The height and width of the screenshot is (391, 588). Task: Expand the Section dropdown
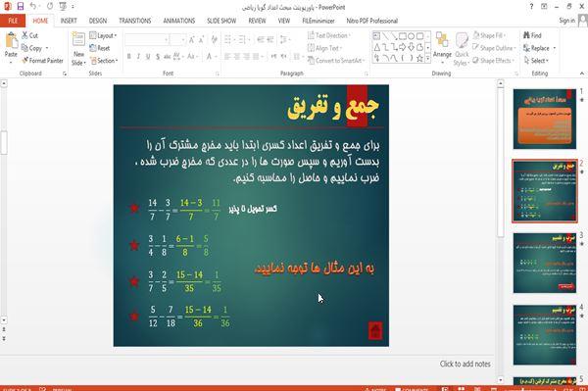(104, 61)
